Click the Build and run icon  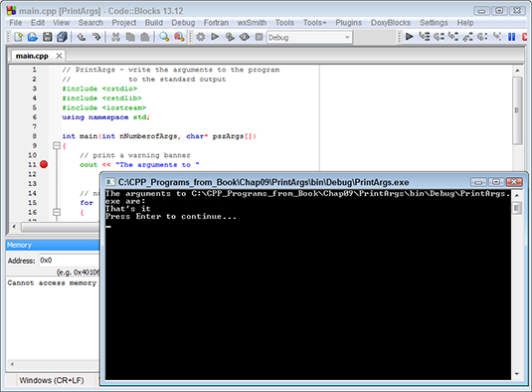[230, 37]
